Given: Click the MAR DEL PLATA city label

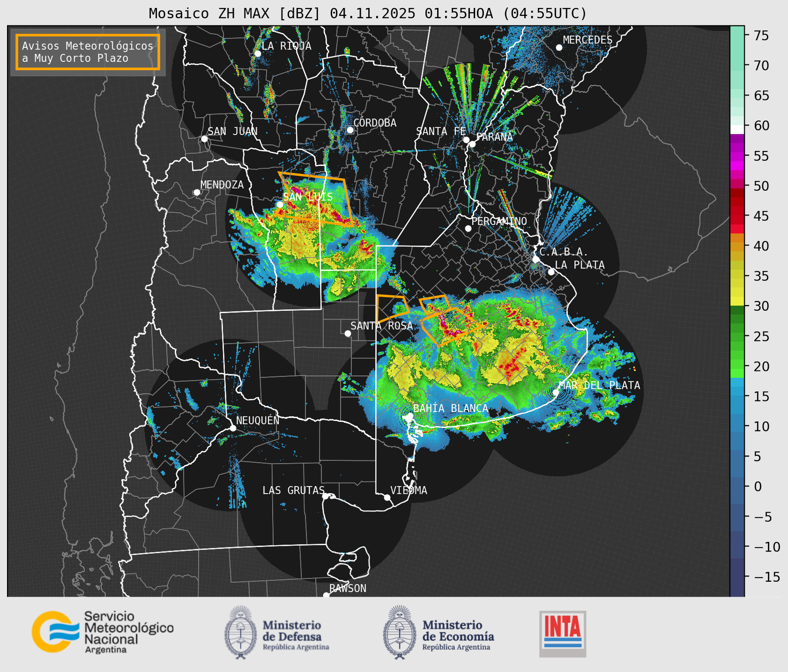Looking at the screenshot, I should [599, 385].
